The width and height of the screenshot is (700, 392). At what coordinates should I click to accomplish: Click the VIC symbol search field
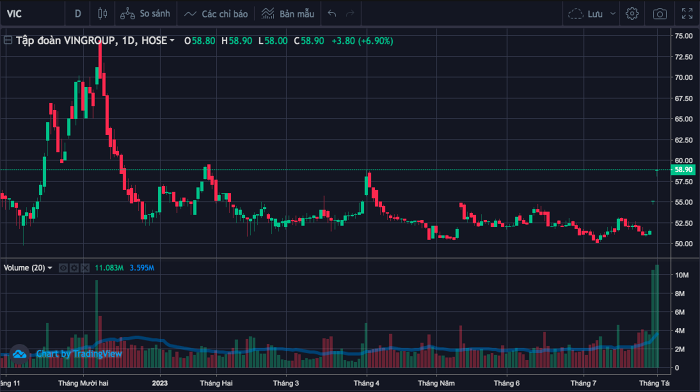click(x=32, y=14)
